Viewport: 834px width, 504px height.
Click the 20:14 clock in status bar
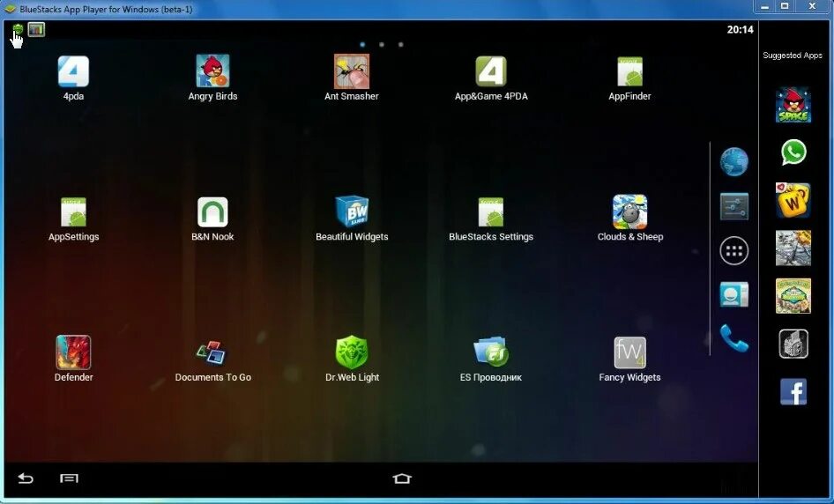pos(740,30)
